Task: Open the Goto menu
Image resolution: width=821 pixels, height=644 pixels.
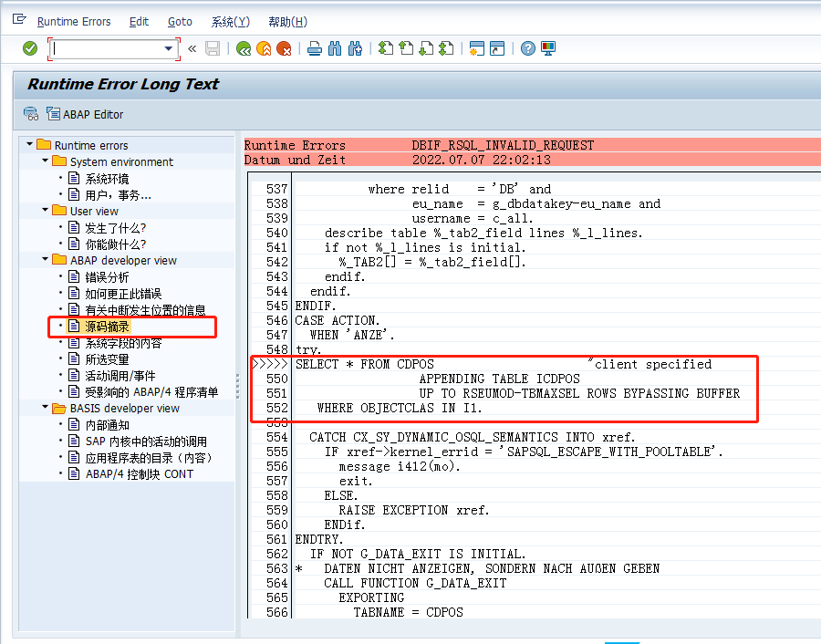Action: click(180, 21)
